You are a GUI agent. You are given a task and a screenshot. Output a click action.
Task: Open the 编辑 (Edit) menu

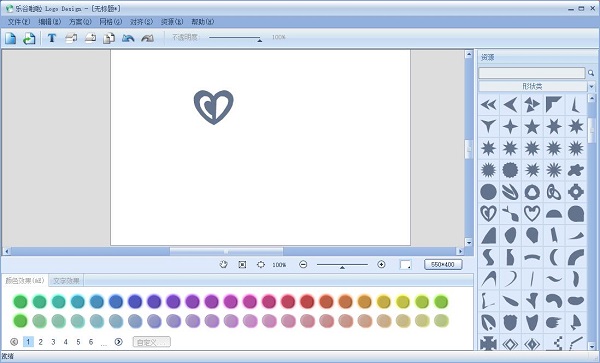pyautogui.click(x=49, y=22)
